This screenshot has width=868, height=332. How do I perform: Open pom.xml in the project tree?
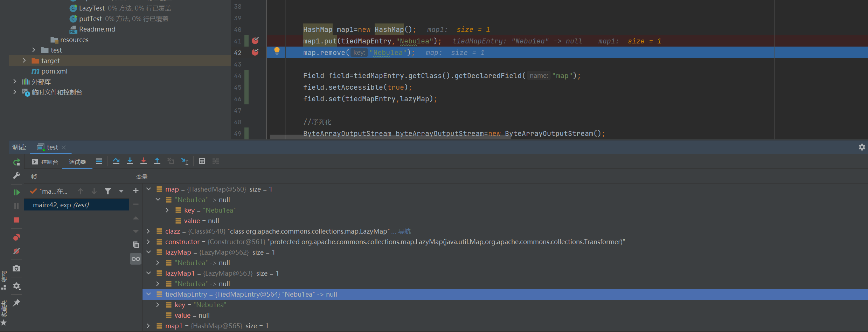[x=54, y=71]
